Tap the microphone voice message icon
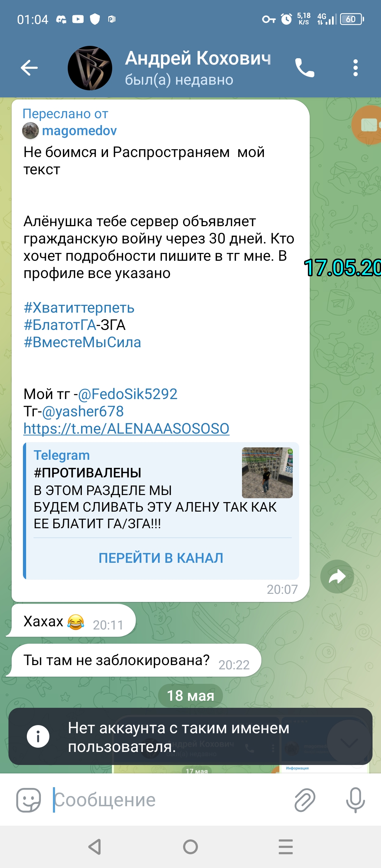This screenshot has height=868, width=381. point(356,800)
